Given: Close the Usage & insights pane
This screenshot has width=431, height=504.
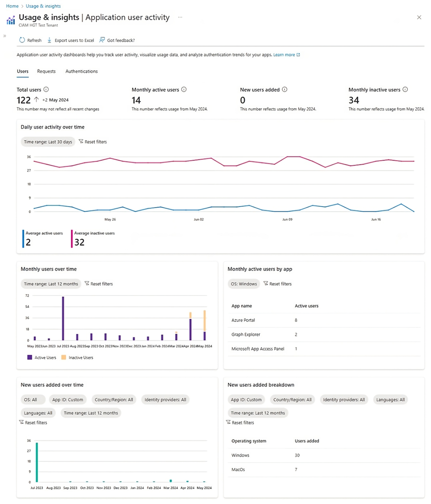Looking at the screenshot, I should click(x=419, y=17).
